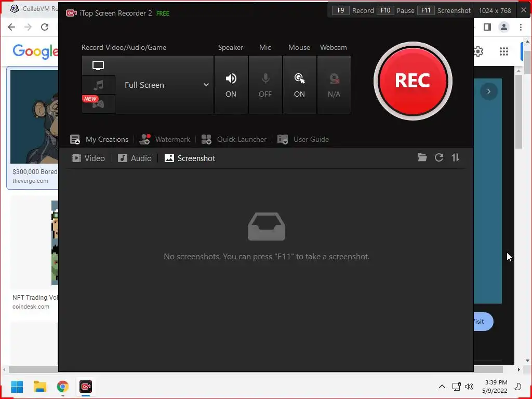Open the network tray icon
The height and width of the screenshot is (399, 532).
456,387
